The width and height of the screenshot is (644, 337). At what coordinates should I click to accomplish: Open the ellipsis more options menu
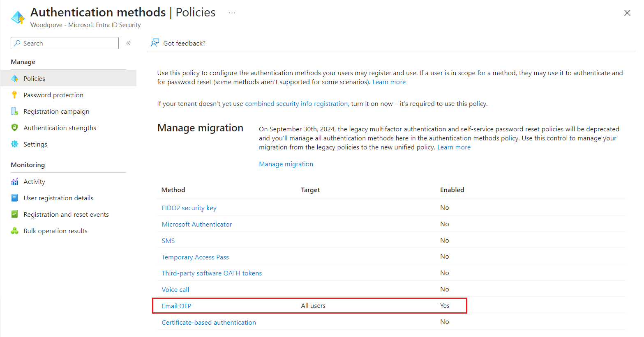coord(232,13)
